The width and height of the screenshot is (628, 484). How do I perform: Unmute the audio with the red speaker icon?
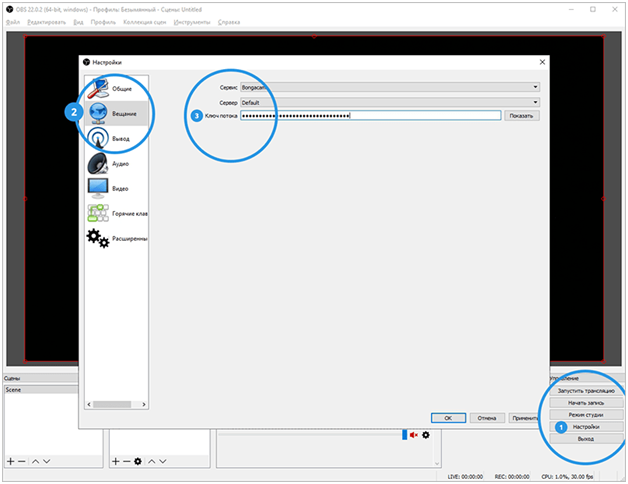(x=414, y=435)
